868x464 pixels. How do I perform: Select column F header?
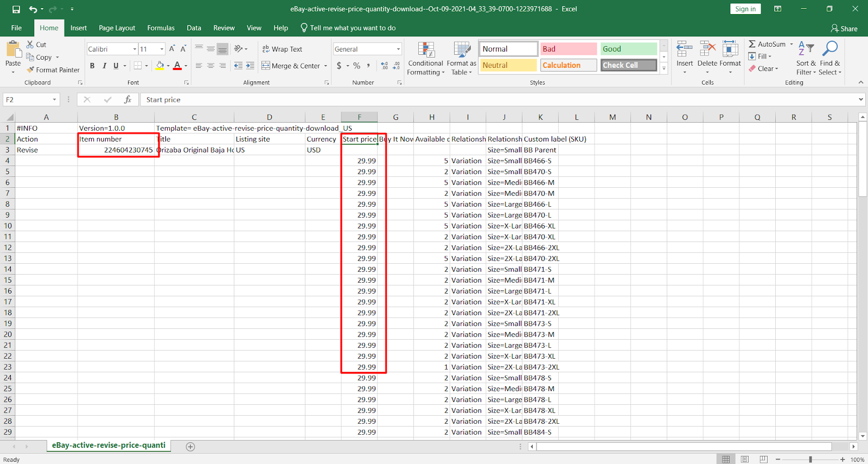(359, 117)
